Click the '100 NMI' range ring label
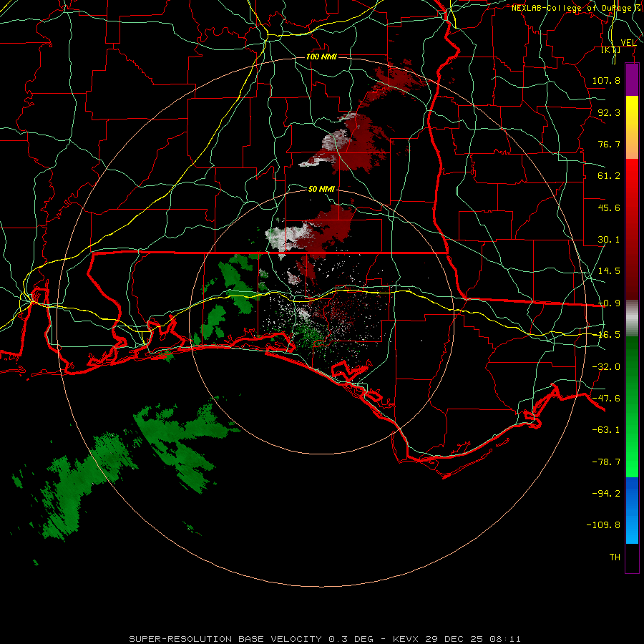 tap(321, 57)
